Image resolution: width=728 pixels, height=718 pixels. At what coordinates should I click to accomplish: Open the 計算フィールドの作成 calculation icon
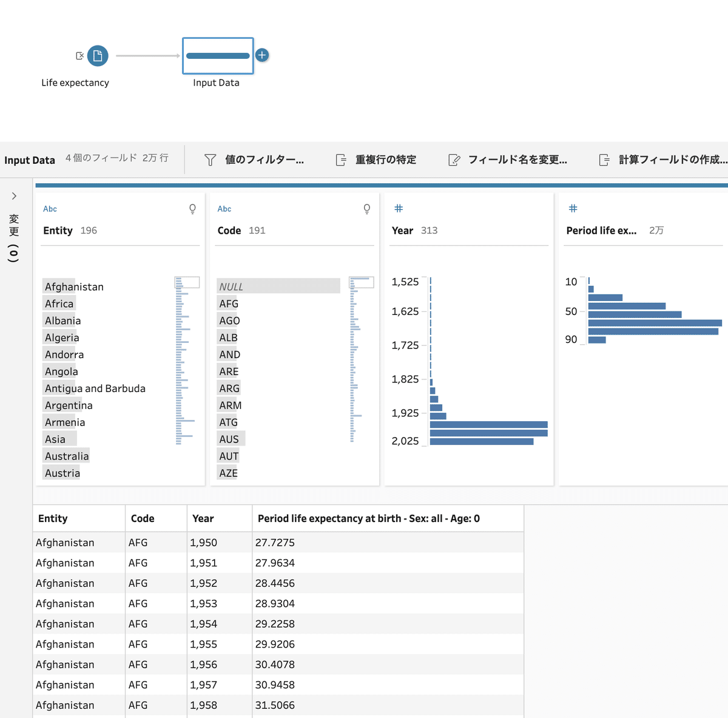tap(661, 160)
